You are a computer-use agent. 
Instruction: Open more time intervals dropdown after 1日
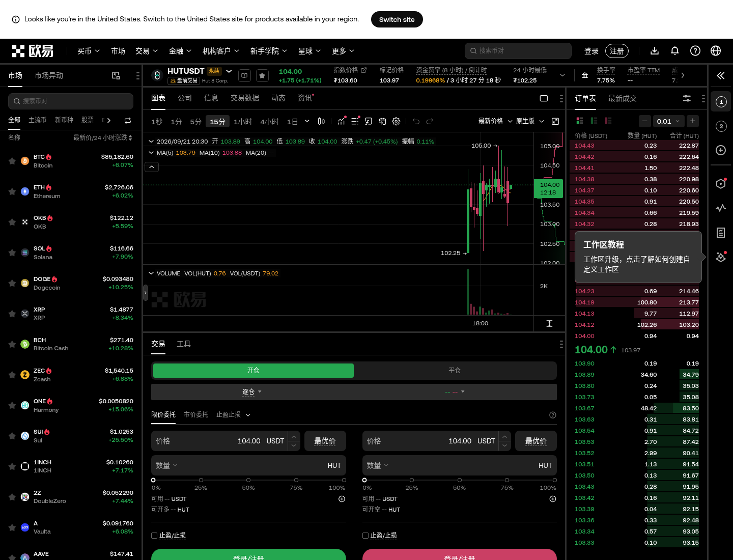point(307,121)
